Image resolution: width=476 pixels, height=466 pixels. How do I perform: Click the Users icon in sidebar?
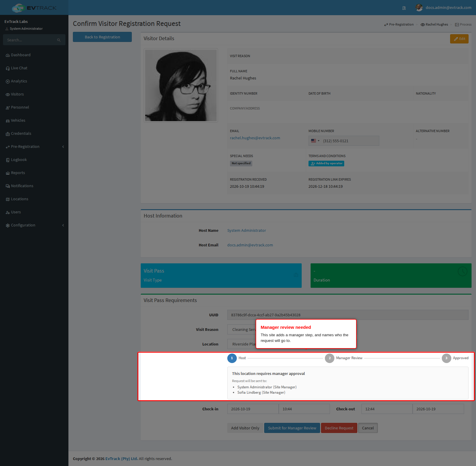point(8,212)
